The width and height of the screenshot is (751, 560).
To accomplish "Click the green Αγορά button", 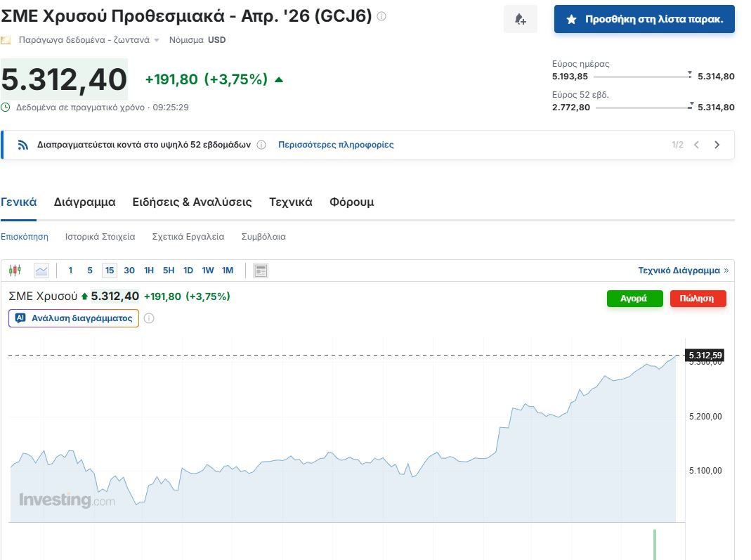I will (x=634, y=299).
